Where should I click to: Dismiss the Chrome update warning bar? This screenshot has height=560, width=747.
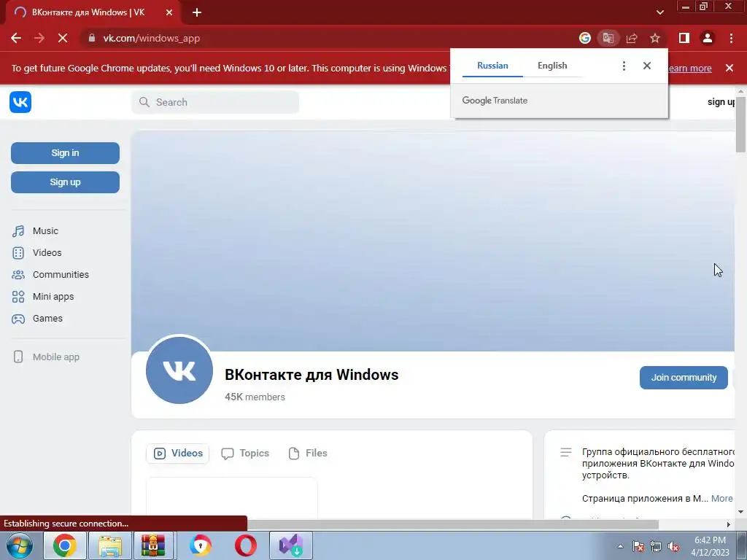729,68
